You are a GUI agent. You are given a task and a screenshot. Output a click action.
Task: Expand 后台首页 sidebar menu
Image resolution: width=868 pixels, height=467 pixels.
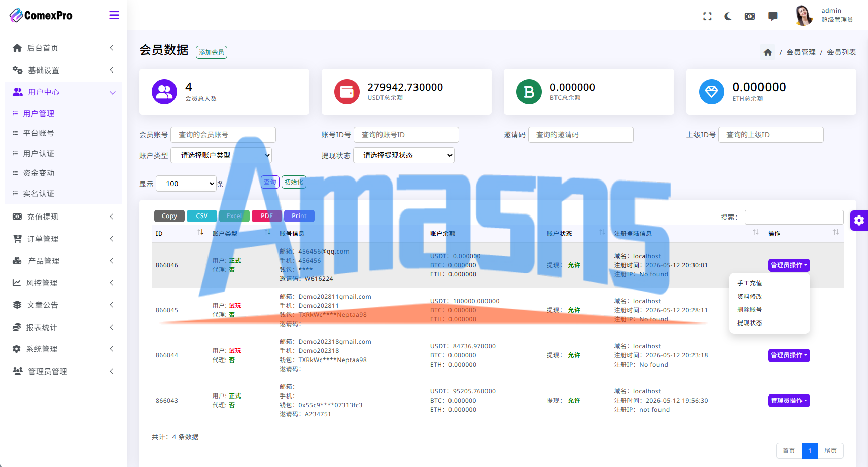click(x=63, y=48)
